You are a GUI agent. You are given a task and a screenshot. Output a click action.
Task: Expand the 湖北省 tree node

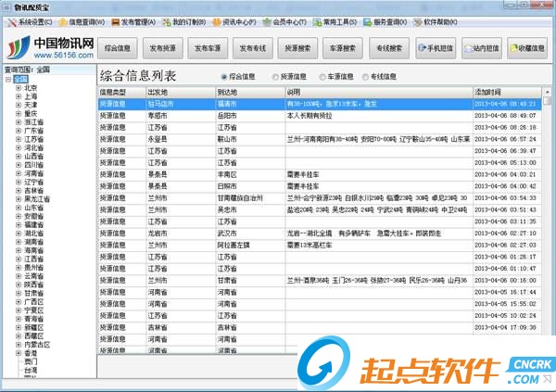[19, 234]
